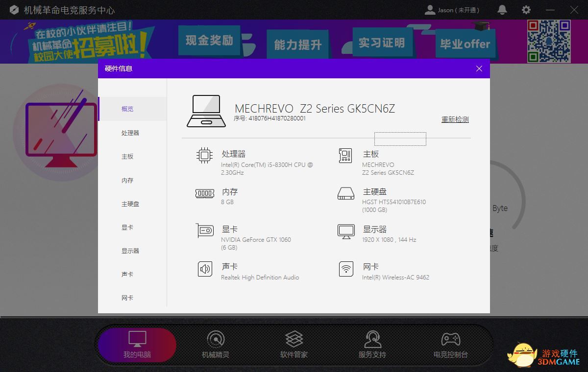The image size is (588, 372).
Task: Open the notification bell icon
Action: 502,10
